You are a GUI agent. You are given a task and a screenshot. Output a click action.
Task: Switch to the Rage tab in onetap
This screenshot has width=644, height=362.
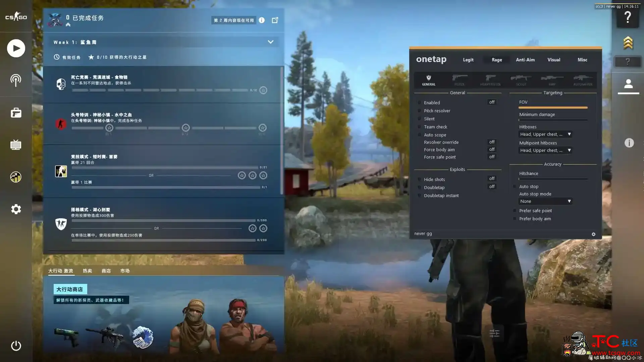[497, 60]
